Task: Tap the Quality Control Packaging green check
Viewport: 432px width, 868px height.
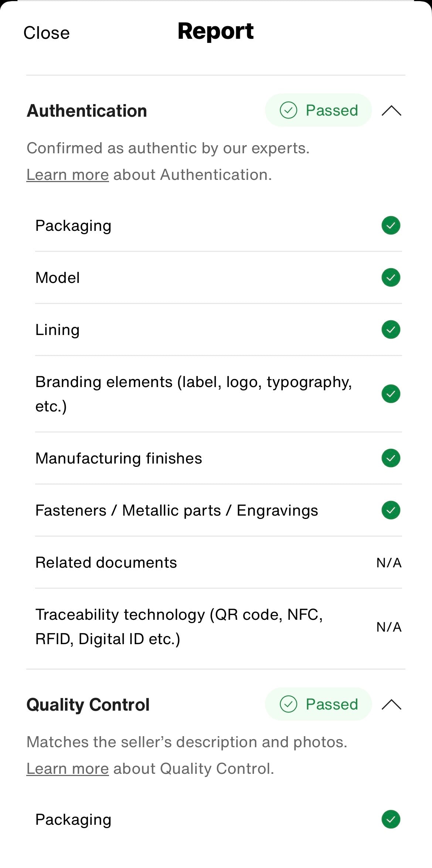Action: tap(391, 819)
